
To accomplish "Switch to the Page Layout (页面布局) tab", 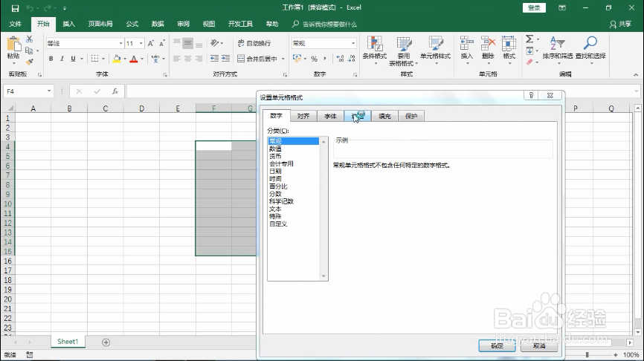I will pos(100,25).
